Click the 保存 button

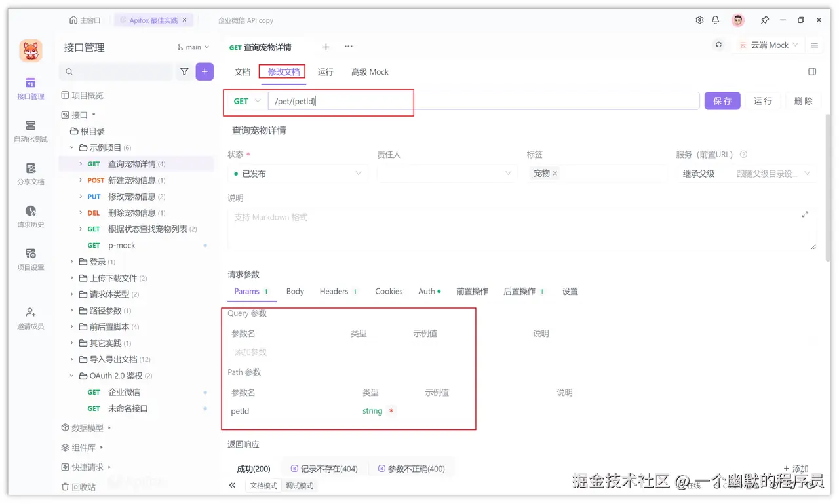pos(722,101)
